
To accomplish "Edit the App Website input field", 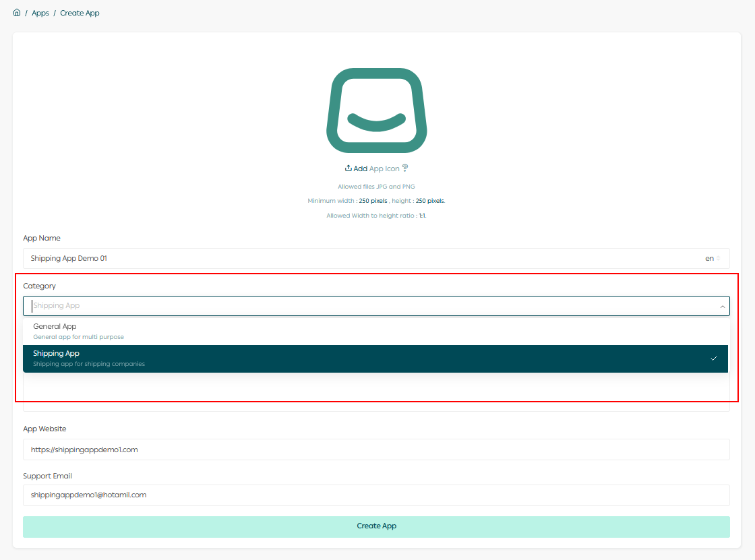I will 377,449.
